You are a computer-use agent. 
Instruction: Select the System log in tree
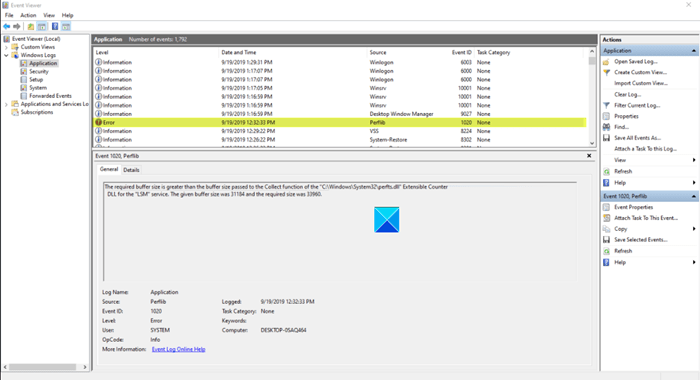pos(38,88)
